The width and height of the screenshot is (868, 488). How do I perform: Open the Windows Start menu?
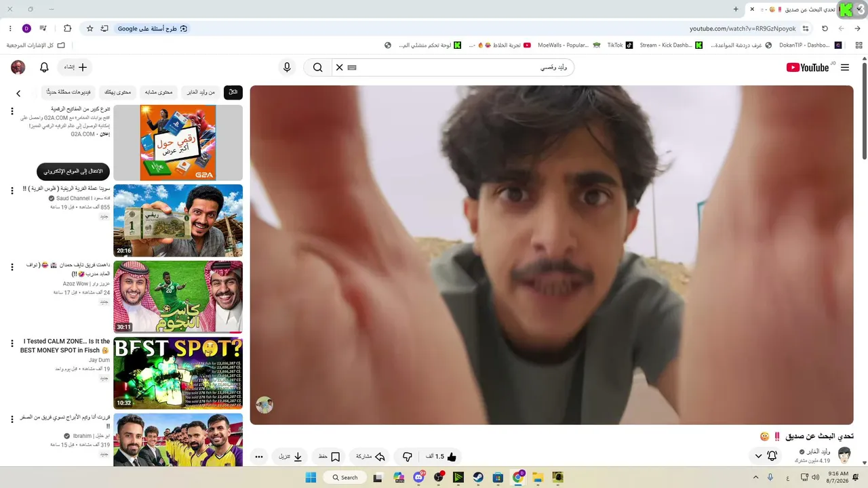[x=311, y=477]
